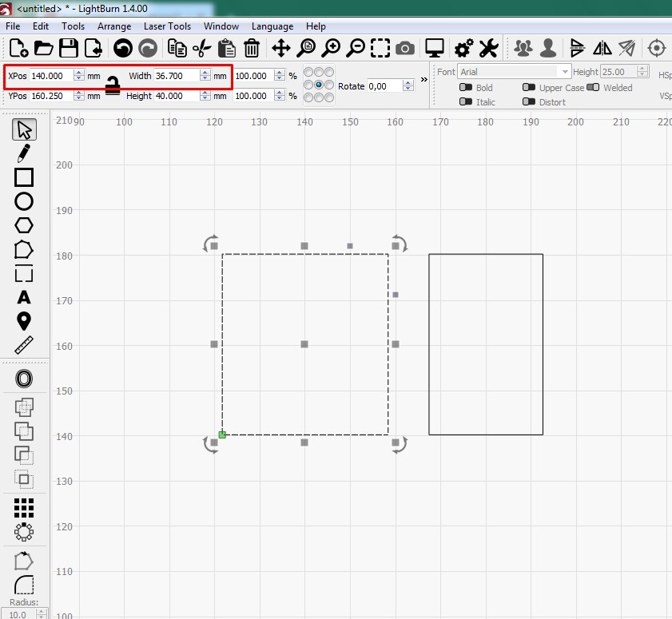Open the Preview window icon
Image resolution: width=672 pixels, height=619 pixels.
pyautogui.click(x=434, y=48)
